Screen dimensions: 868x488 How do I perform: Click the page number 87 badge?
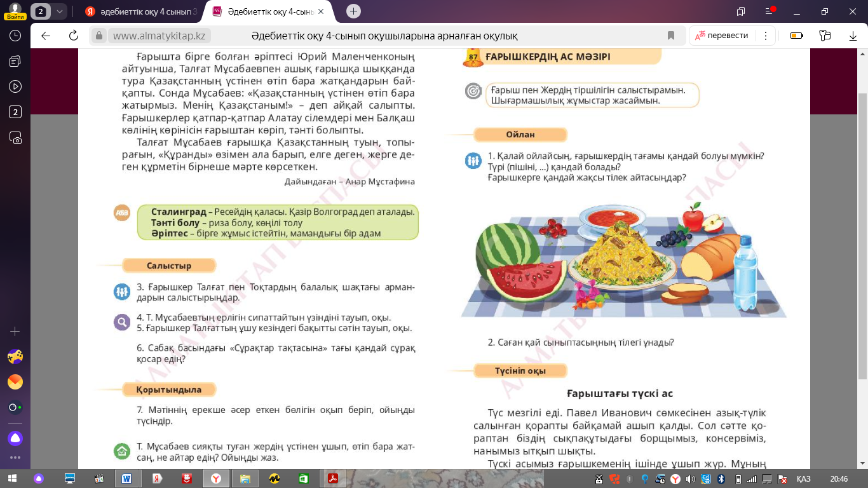(473, 57)
